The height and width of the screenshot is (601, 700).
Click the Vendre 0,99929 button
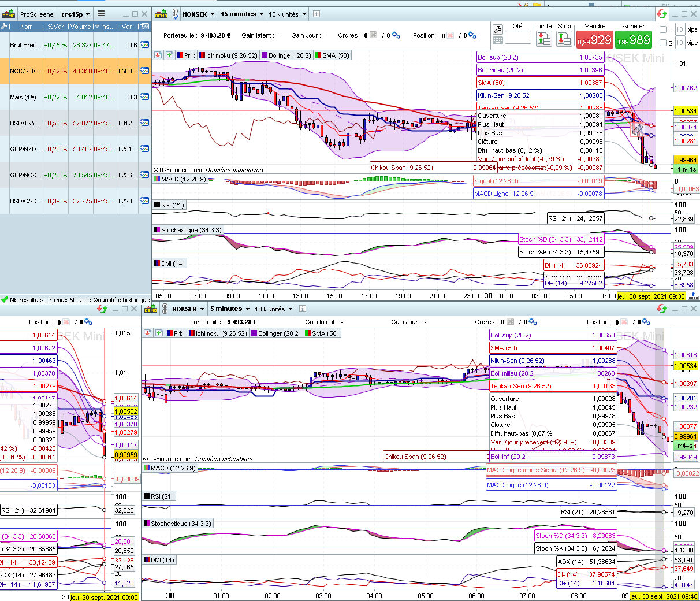[594, 40]
